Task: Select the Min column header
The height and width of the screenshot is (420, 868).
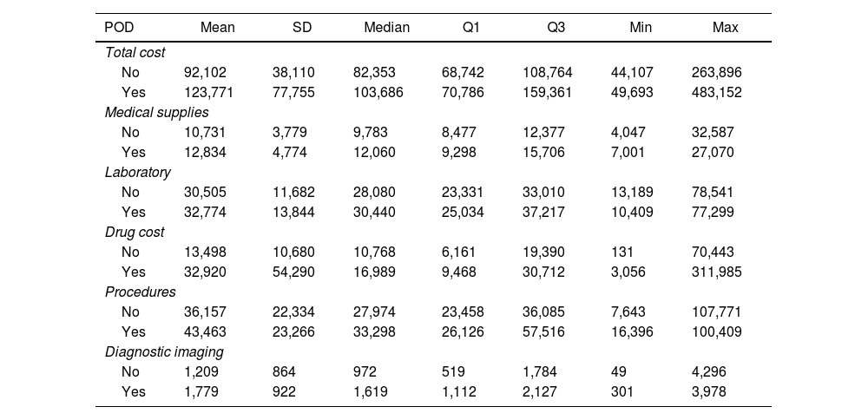Action: tap(641, 28)
